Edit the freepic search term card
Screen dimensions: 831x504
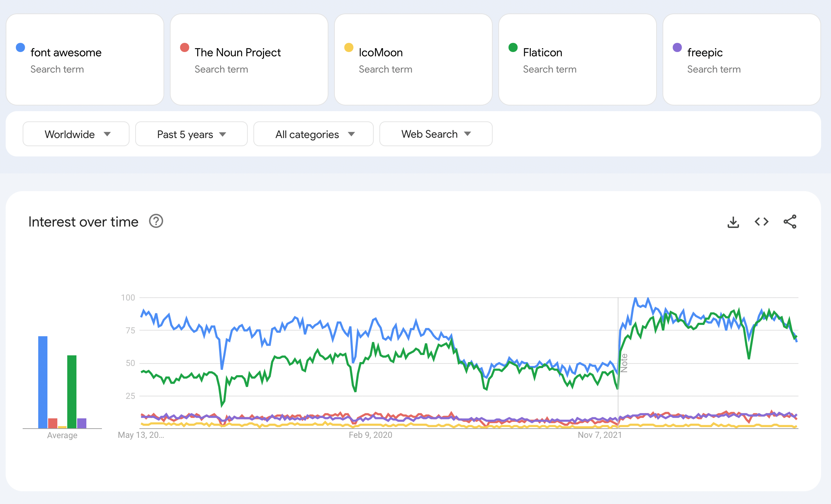click(x=742, y=59)
